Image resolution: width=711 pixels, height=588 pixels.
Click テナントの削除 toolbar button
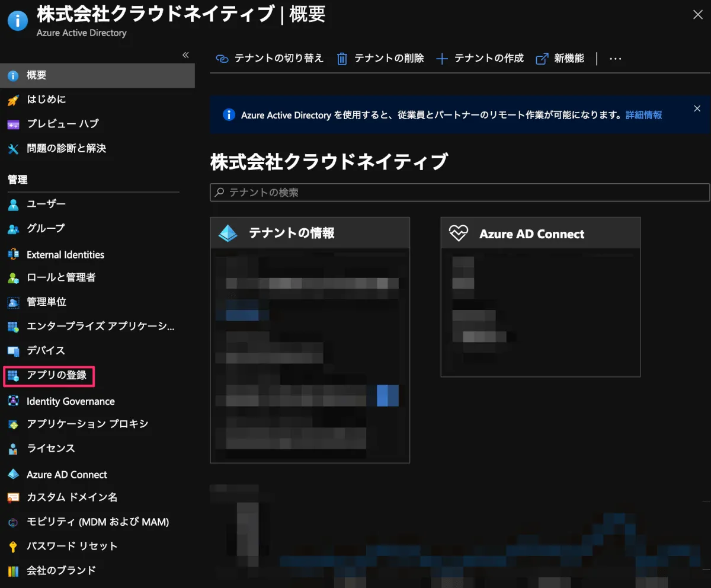pos(380,58)
